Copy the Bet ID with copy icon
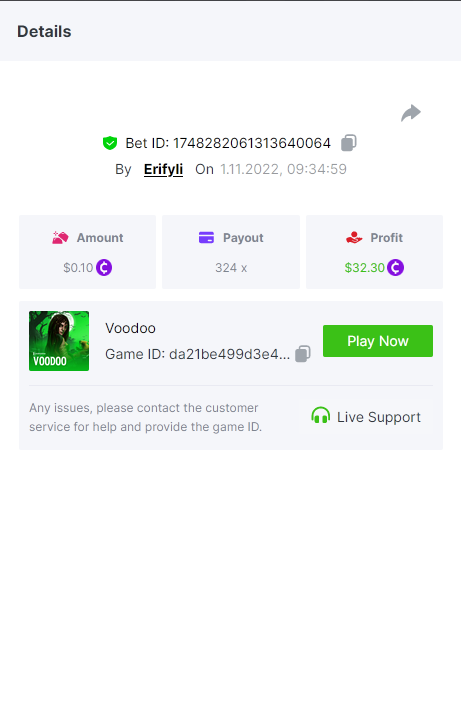 click(349, 143)
